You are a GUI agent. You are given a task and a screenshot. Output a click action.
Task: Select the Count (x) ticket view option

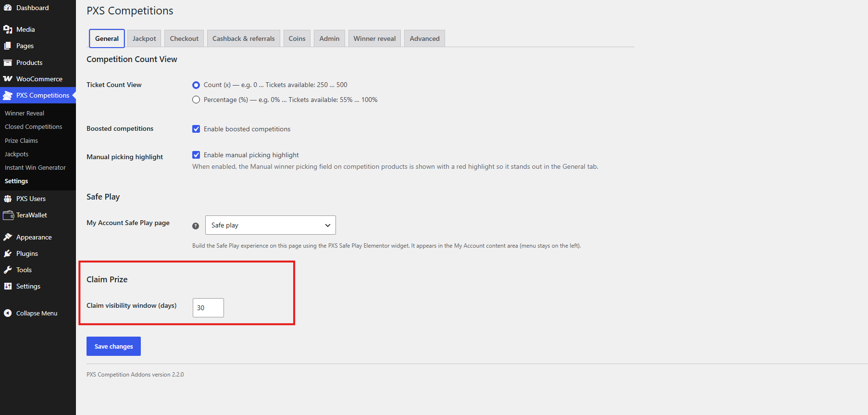coord(196,85)
